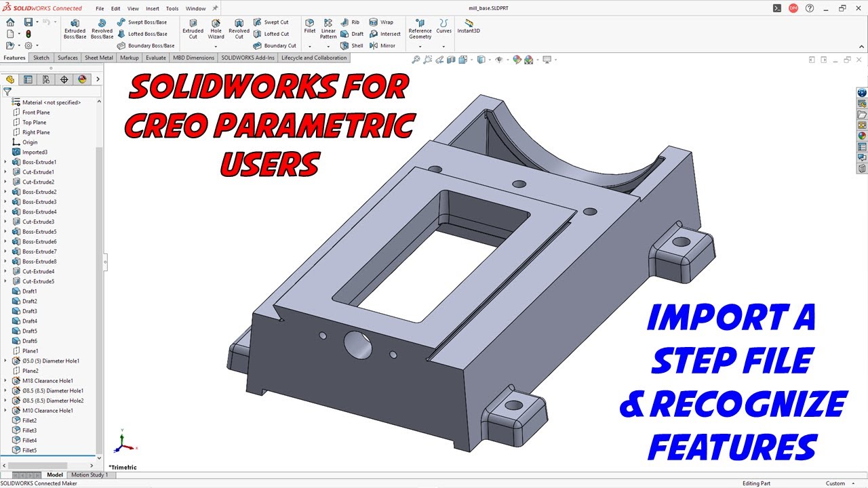868x488 pixels.
Task: Open the Help question mark icon
Action: (810, 8)
